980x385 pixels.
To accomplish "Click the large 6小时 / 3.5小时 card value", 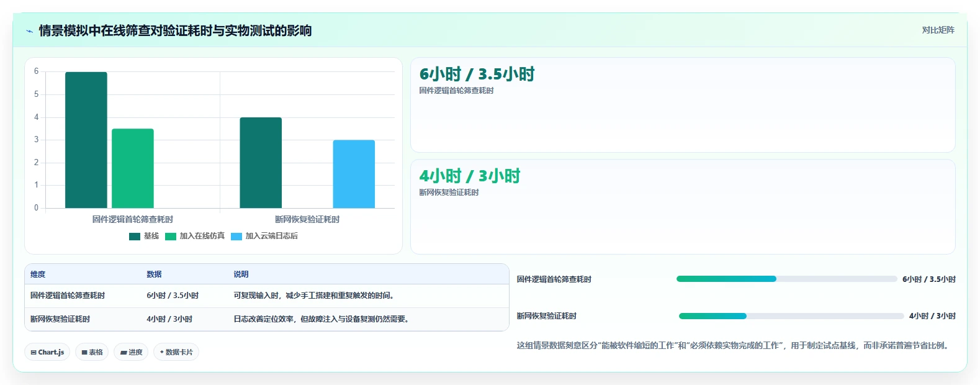I will [x=477, y=75].
